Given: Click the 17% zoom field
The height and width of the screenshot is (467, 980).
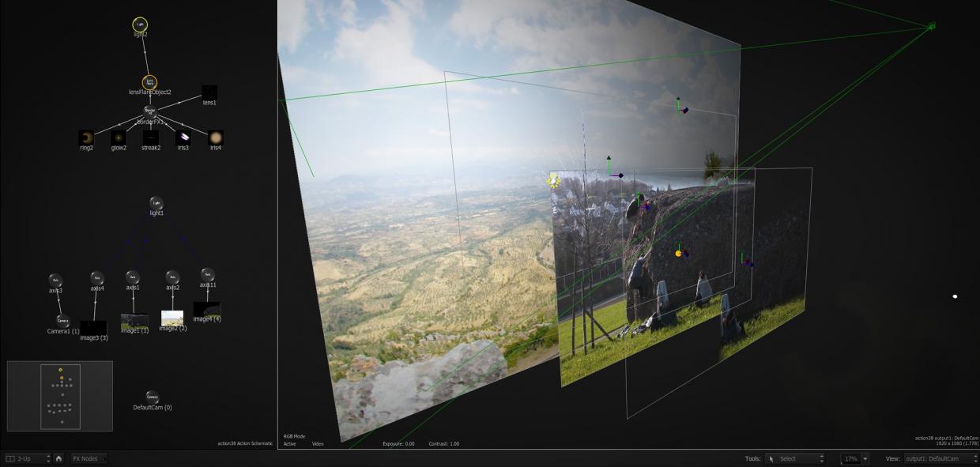Looking at the screenshot, I should coord(851,458).
